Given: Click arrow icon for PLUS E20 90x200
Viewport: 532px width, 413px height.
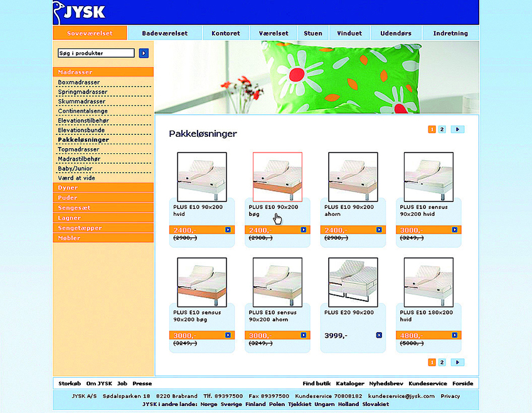Looking at the screenshot, I should [x=379, y=335].
